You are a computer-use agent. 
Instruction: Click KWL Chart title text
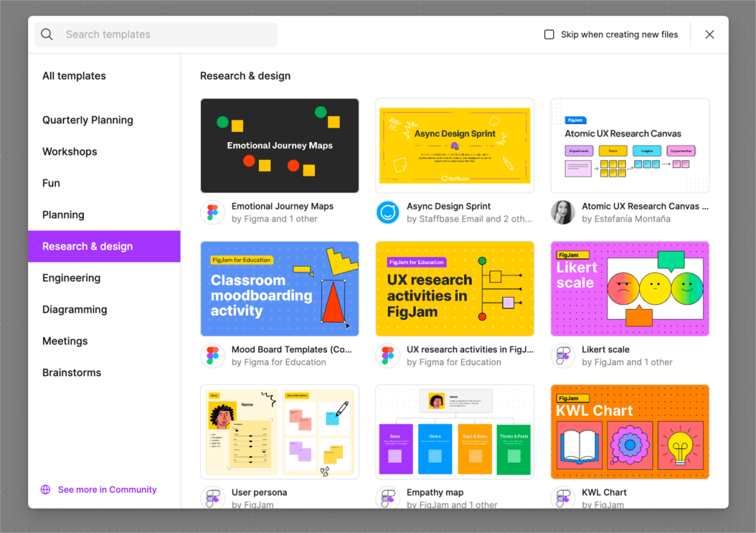604,492
